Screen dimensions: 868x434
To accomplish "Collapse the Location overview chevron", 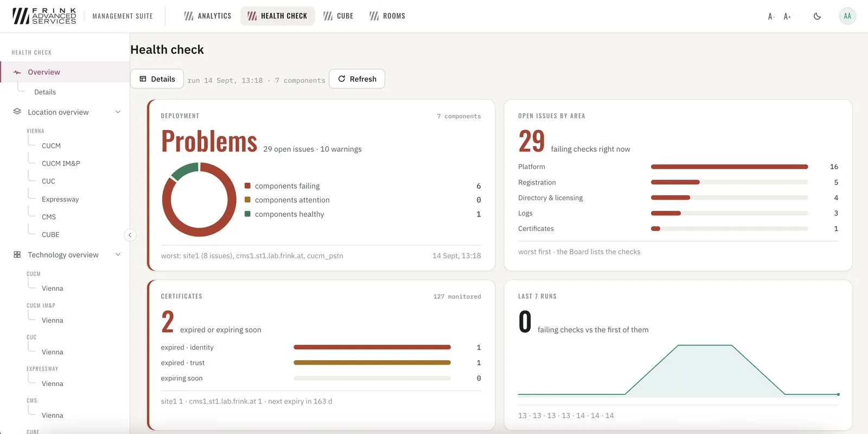I will [x=118, y=112].
